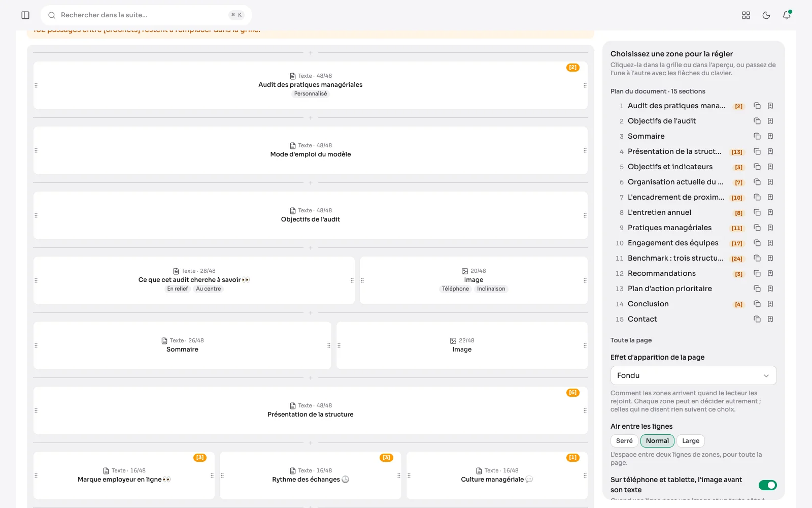
Task: Bookmark the Audit des pratiques section
Action: point(770,106)
